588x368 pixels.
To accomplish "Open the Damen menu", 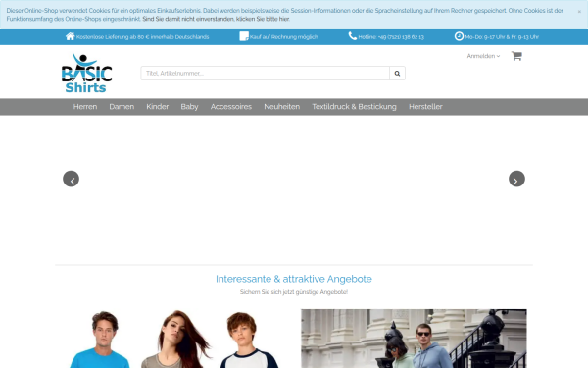I will click(122, 107).
